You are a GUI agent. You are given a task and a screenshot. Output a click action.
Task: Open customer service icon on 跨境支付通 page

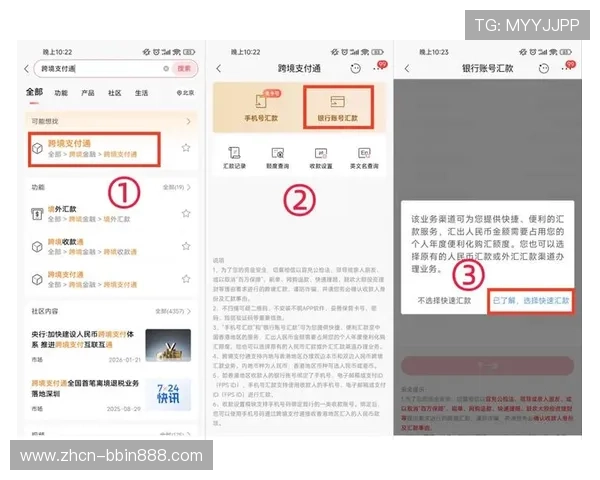pos(355,69)
